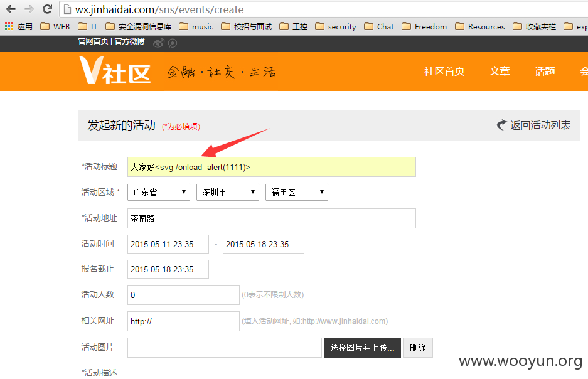Screen dimensions: 588x379
Task: Go to 社区首页 nav item
Action: tap(444, 72)
